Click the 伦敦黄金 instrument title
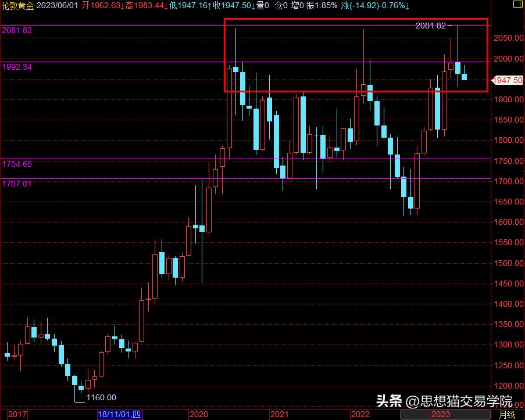Screen dimensions: 525x420 [x=18, y=6]
